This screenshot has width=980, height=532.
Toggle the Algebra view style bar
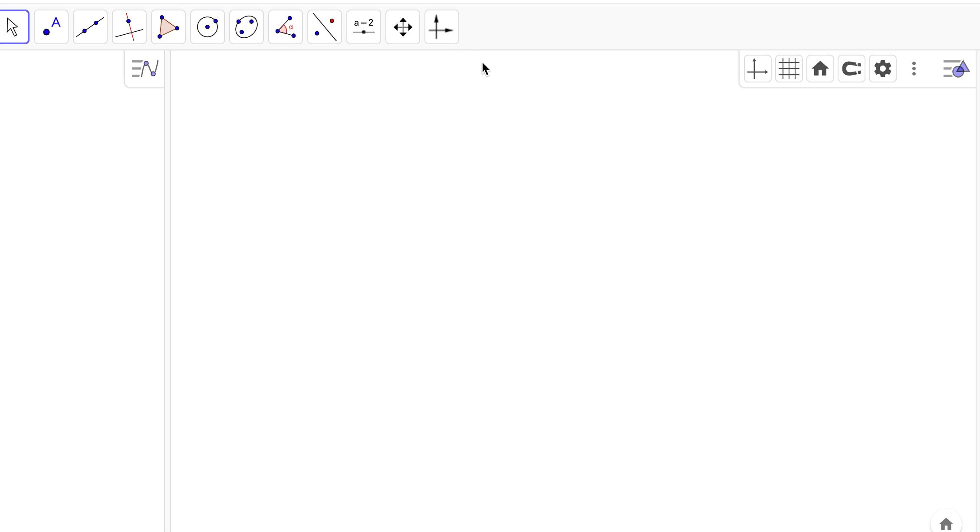point(145,69)
